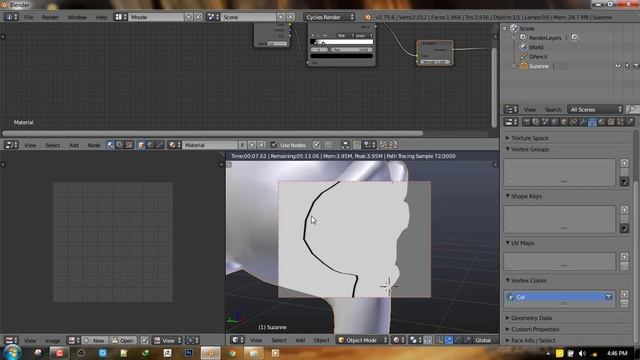Open node editor Add menu
Image resolution: width=640 pixels, height=360 pixels.
pos(74,145)
